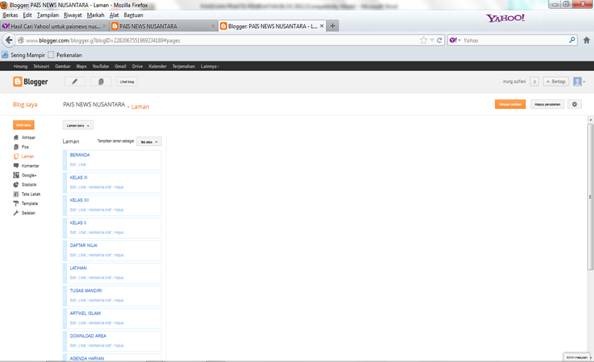Click the Blog saya link

click(x=25, y=105)
